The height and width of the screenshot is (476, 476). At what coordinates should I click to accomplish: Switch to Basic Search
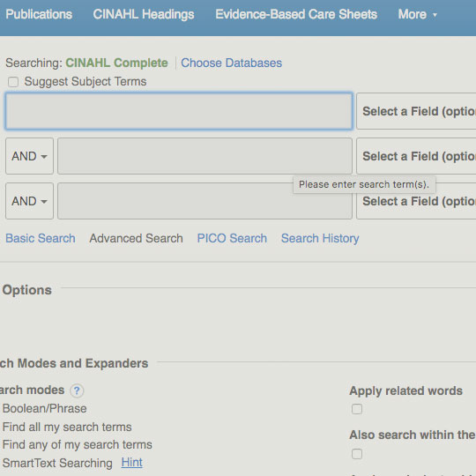tap(41, 238)
